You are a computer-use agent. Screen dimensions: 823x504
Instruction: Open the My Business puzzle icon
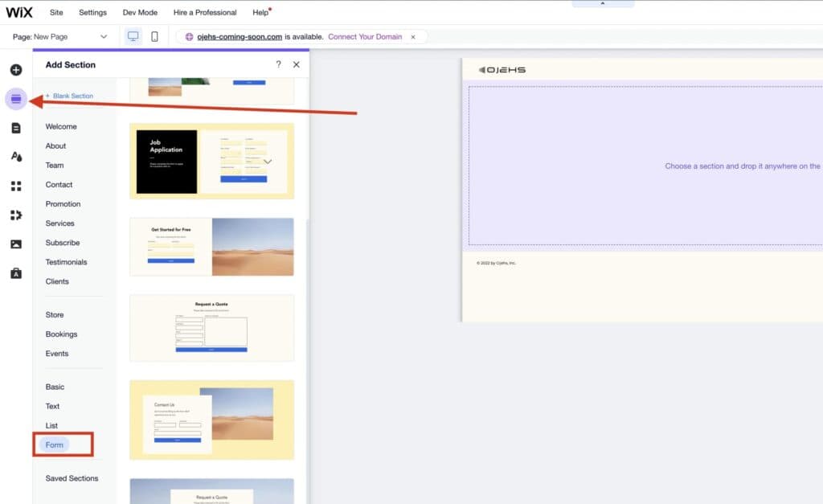tap(16, 215)
